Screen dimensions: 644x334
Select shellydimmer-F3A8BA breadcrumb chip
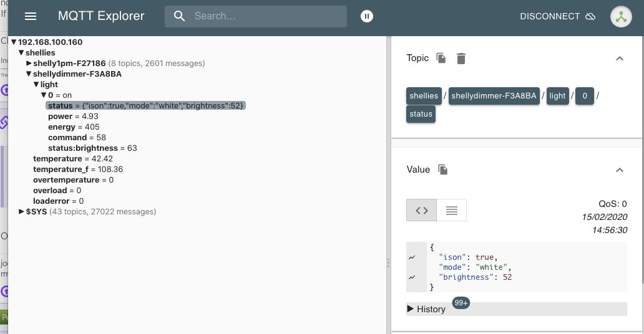point(494,95)
